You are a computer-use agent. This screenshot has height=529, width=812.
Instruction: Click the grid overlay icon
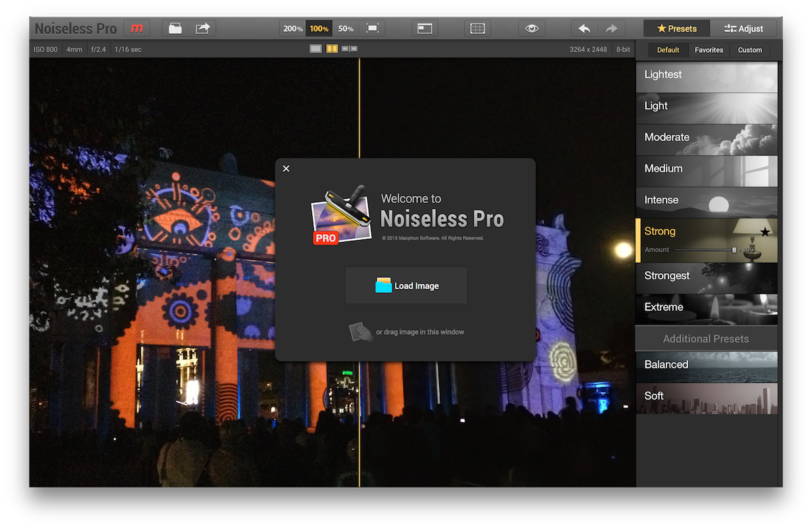tap(478, 28)
